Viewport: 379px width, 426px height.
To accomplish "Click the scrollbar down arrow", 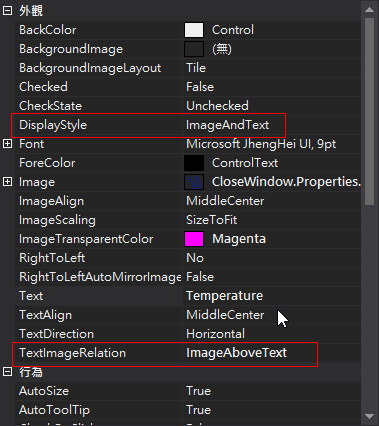I will click(x=369, y=416).
